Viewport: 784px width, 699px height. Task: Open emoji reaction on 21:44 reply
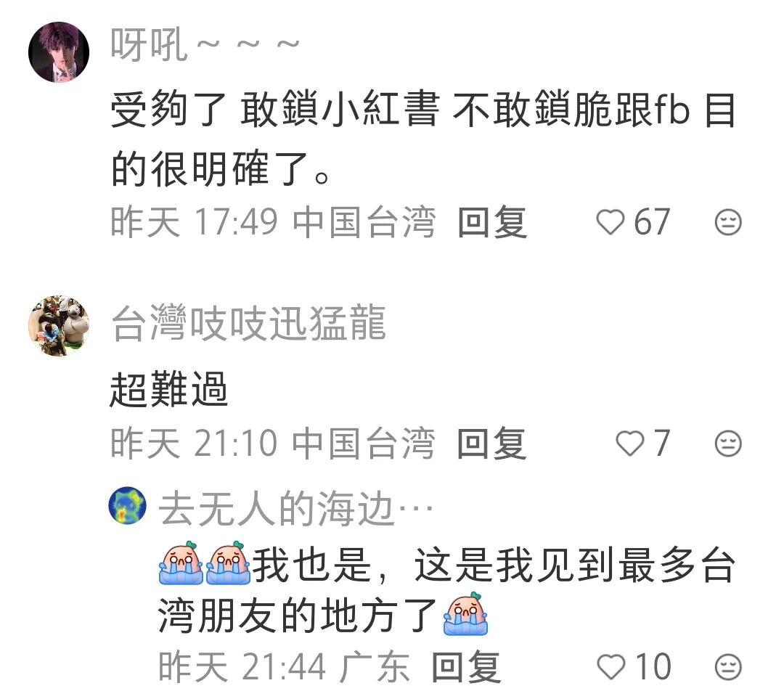tap(728, 666)
